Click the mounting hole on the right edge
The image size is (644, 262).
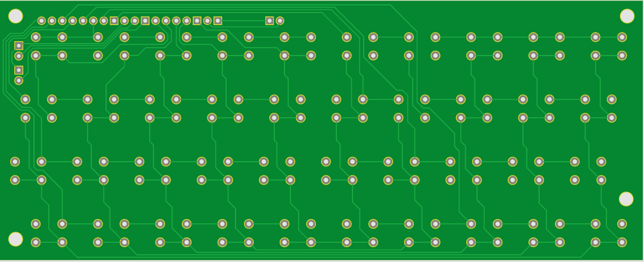pos(626,199)
